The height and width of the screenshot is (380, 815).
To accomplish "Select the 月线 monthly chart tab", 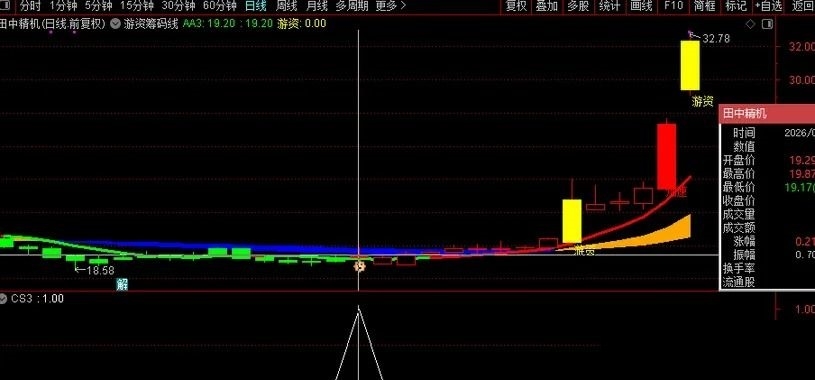I will point(317,6).
